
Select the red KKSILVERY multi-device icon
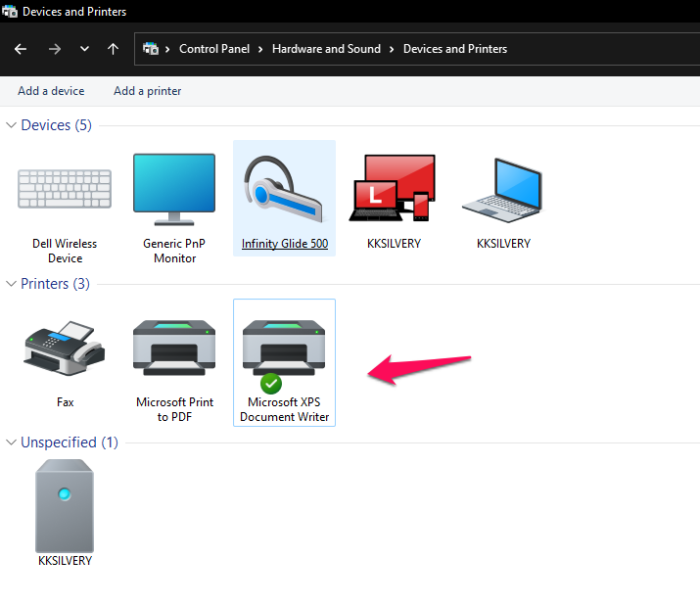point(393,188)
